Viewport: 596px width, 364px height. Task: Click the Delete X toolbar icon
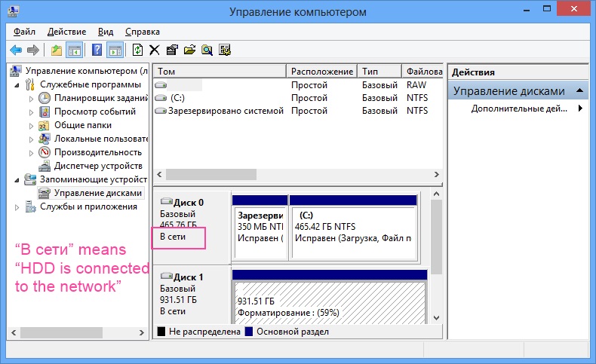click(155, 50)
